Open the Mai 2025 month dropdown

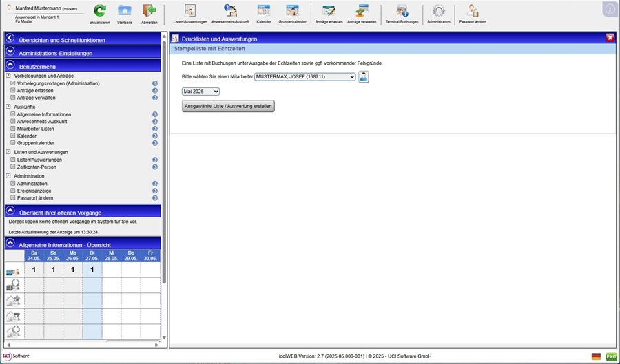pos(200,92)
